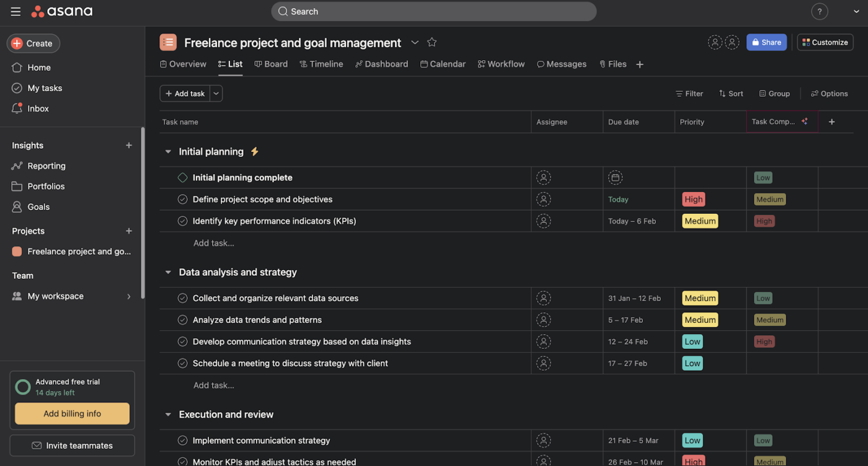This screenshot has width=868, height=466.
Task: Open the hamburger sidebar menu
Action: click(x=15, y=11)
